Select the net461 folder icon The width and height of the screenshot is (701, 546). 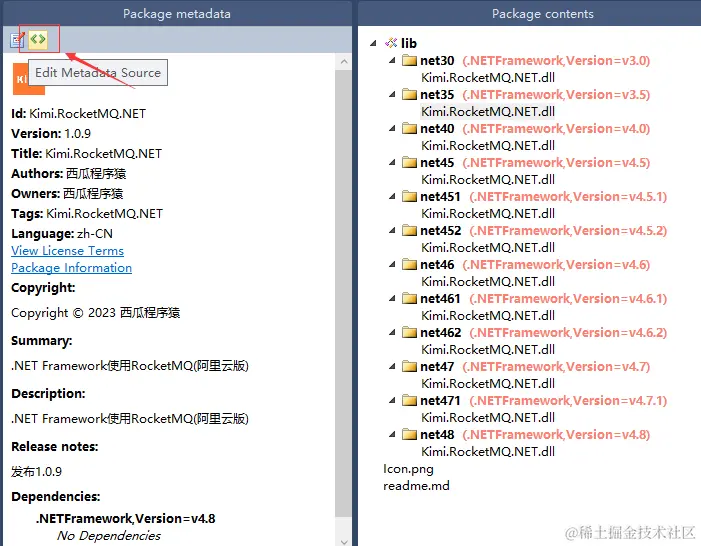pos(409,298)
